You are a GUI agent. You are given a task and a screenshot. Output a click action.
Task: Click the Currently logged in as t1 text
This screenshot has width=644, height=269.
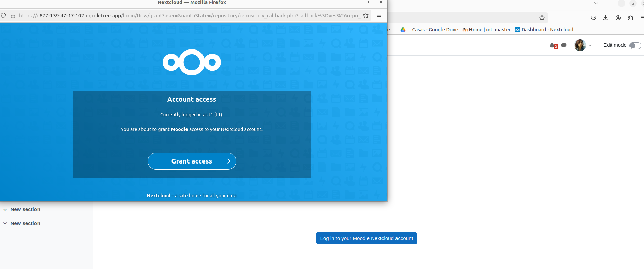click(x=192, y=115)
